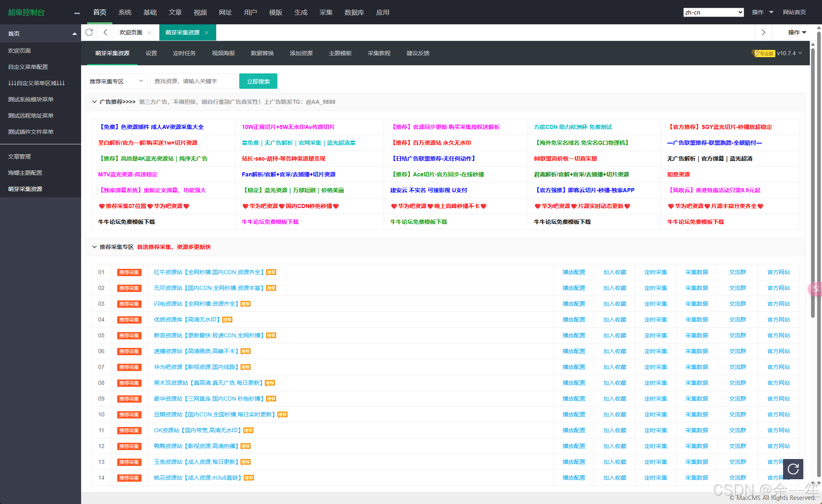Click the vertical page scrollbar
This screenshot has height=504, width=822.
click(813, 182)
